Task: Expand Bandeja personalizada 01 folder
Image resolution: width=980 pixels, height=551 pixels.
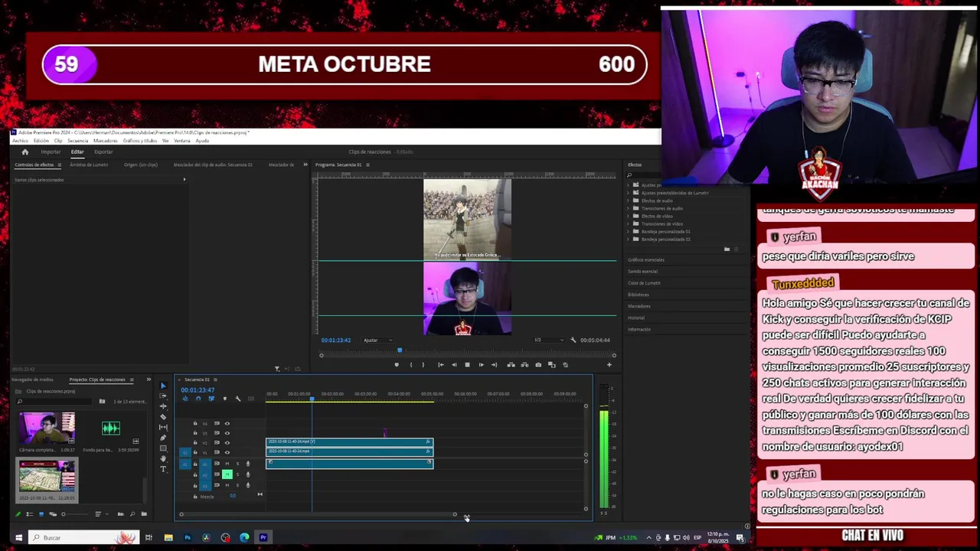Action: pos(629,231)
